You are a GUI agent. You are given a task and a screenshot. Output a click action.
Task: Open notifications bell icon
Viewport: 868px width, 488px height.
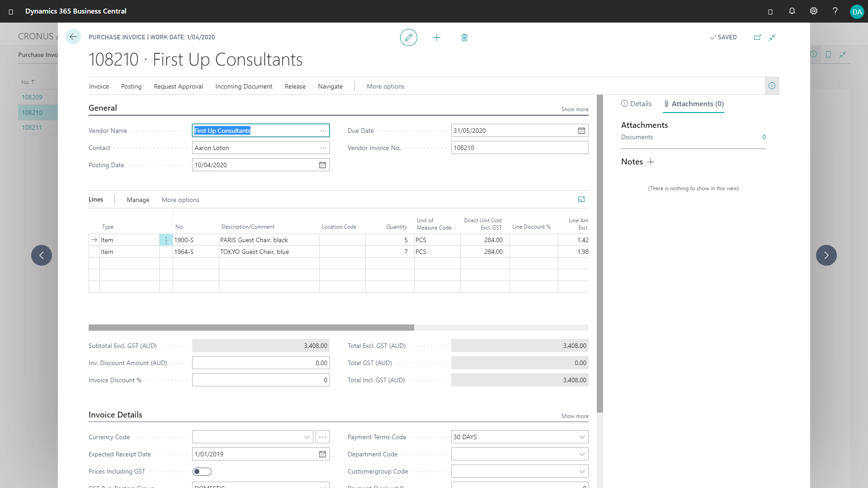pos(792,11)
